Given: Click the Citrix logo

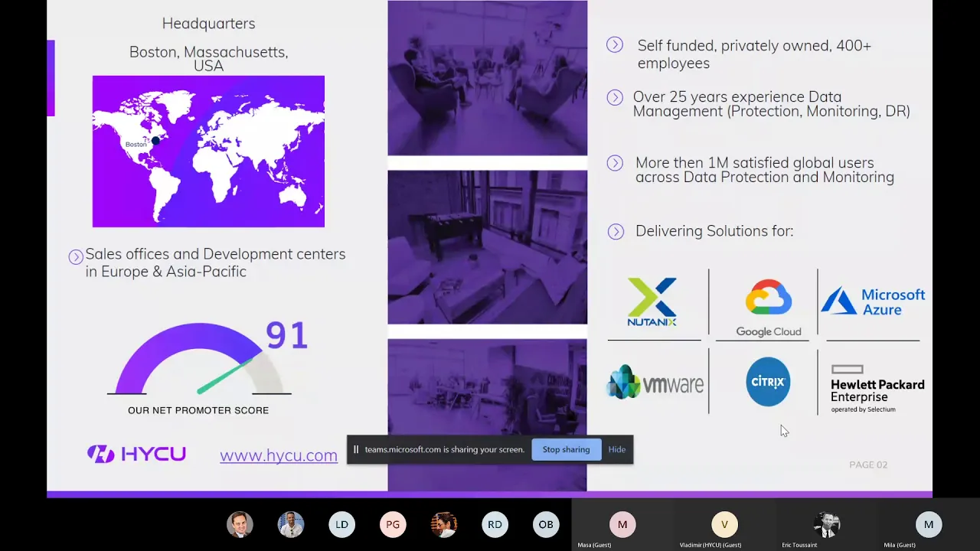Looking at the screenshot, I should [x=768, y=381].
